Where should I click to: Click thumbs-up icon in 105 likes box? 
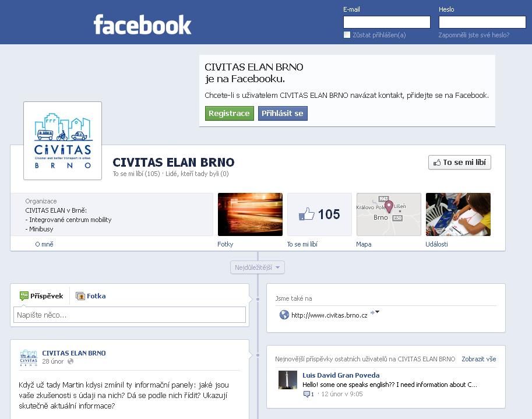306,214
